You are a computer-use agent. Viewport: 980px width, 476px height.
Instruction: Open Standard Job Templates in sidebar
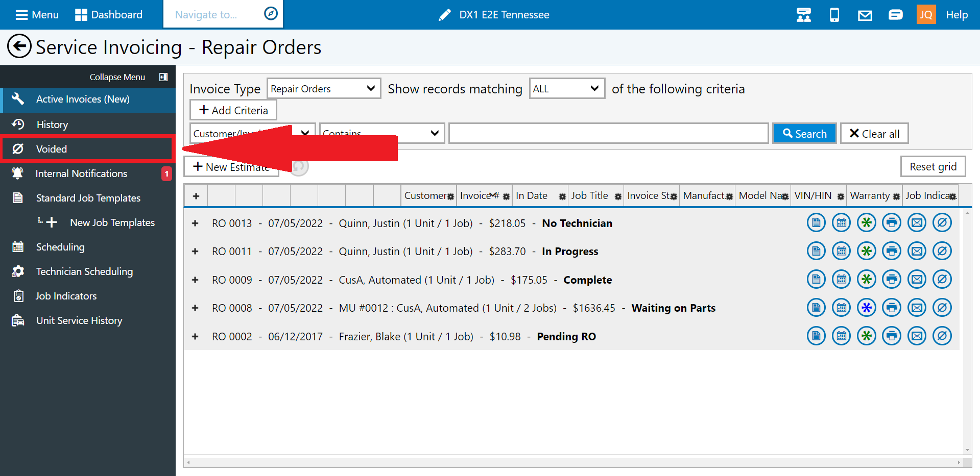(x=88, y=198)
